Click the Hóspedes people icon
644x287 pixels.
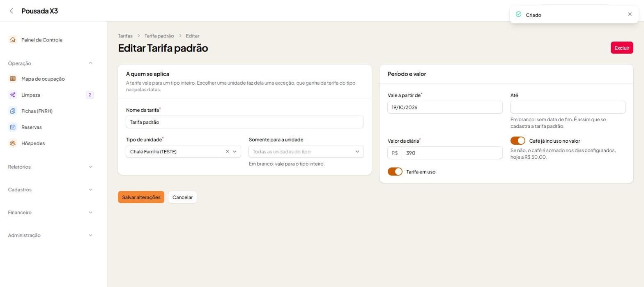coord(13,143)
